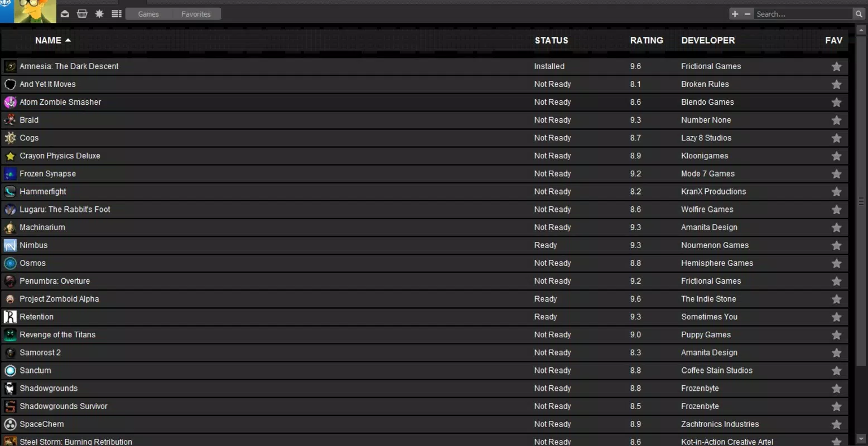
Task: Sort by NAME column header
Action: click(53, 40)
